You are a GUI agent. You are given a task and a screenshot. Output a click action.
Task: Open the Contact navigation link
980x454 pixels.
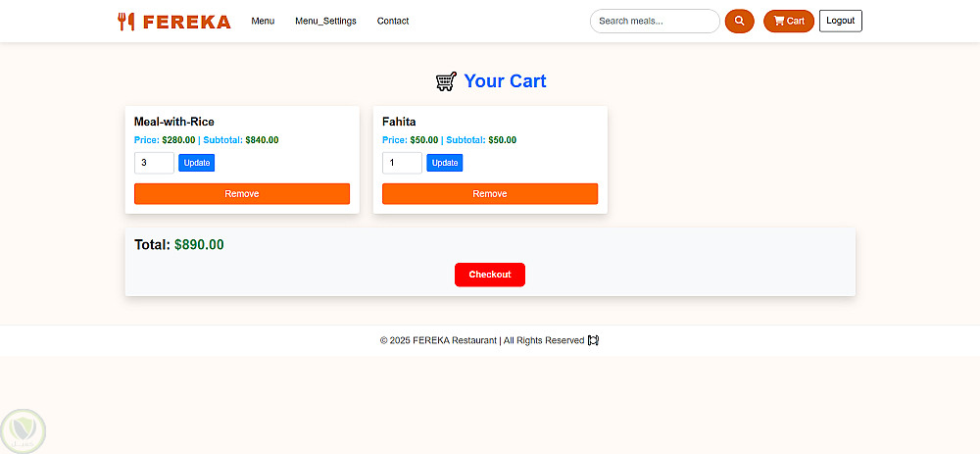click(393, 21)
